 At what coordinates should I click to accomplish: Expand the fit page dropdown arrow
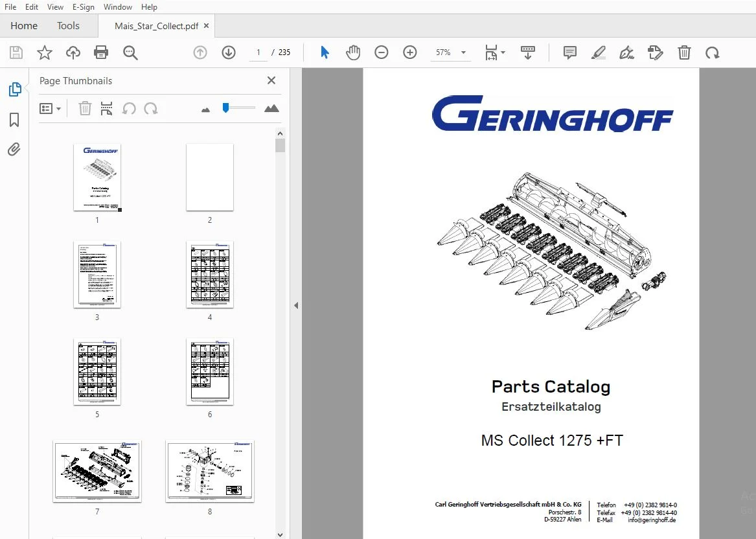(503, 52)
